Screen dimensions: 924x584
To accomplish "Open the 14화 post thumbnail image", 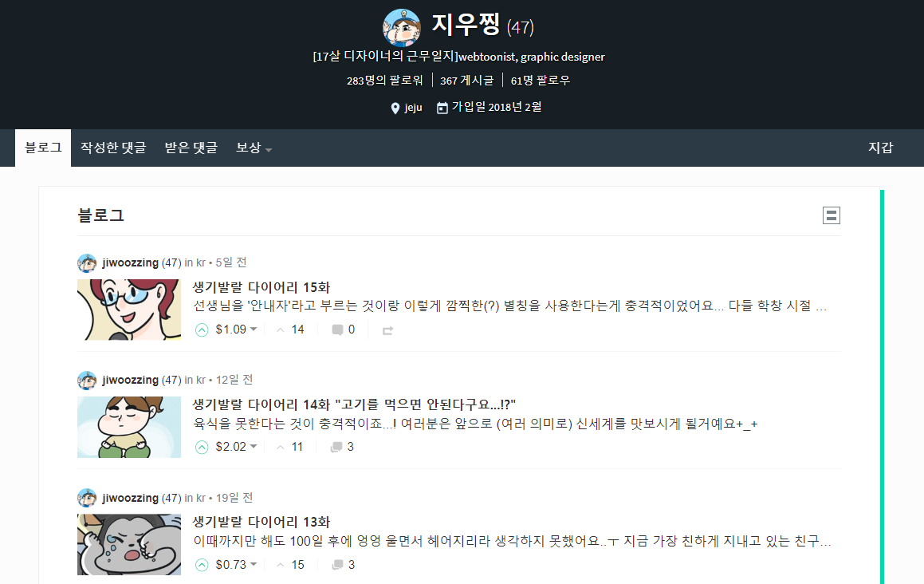I will tap(129, 427).
